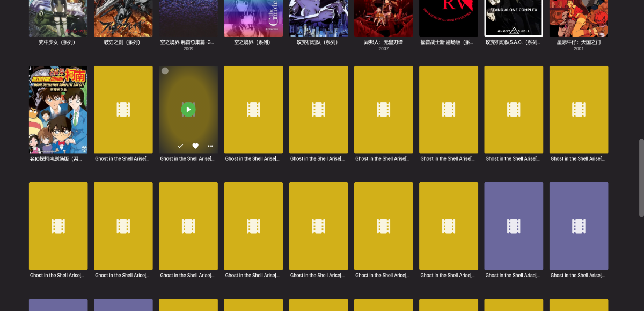Favorite the hovered card with heart icon

[x=195, y=146]
